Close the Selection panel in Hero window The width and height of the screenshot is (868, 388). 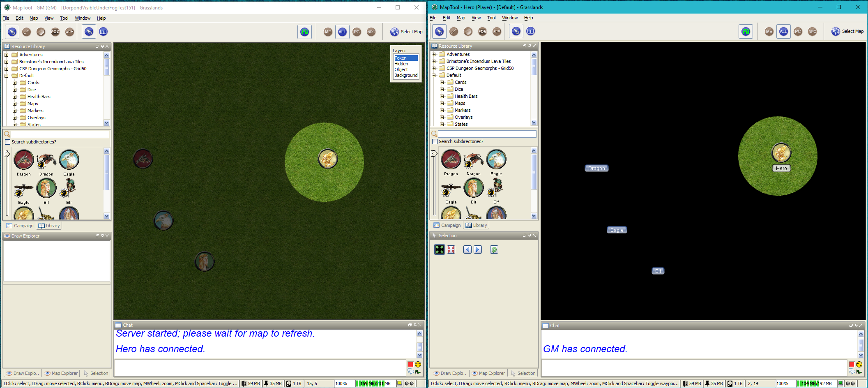coord(534,236)
